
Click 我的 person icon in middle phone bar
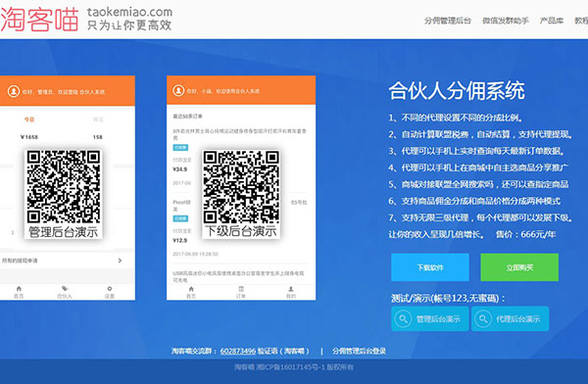coord(291,289)
